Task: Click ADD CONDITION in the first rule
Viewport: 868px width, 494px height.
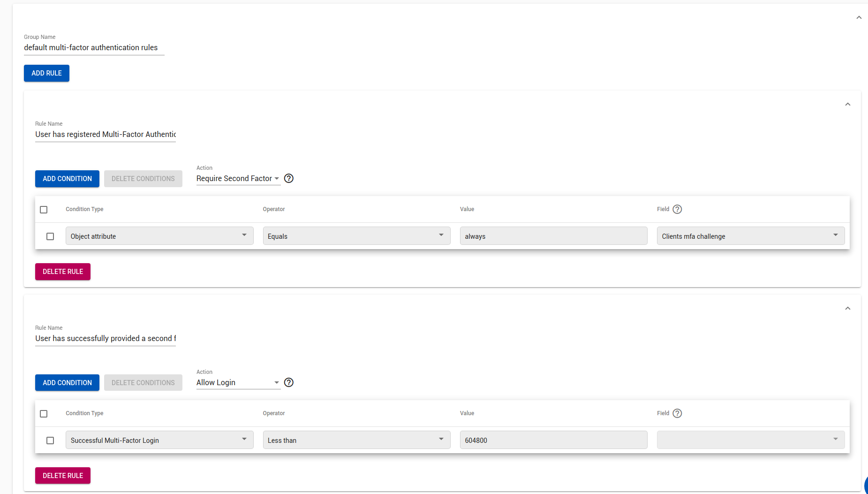Action: (x=67, y=179)
